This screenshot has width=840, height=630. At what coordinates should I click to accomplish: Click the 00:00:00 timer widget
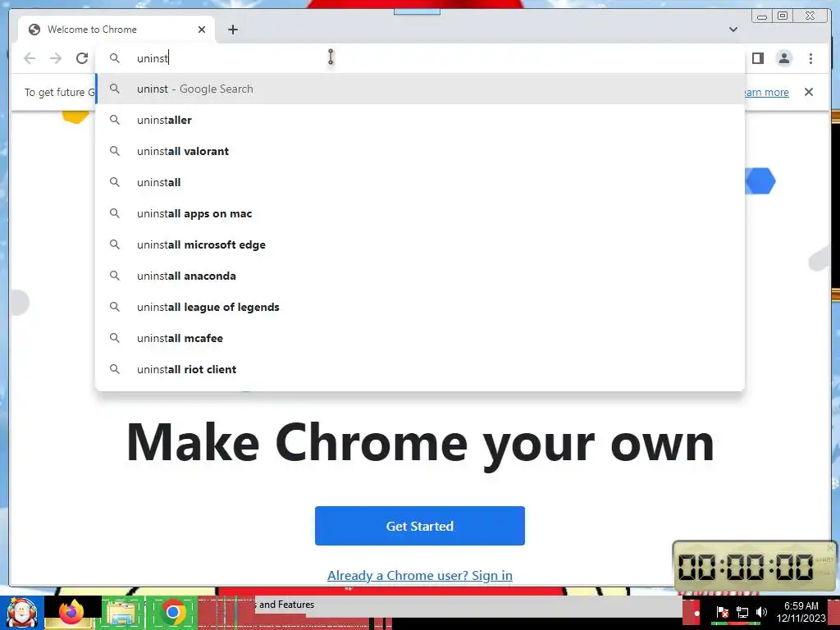pyautogui.click(x=755, y=566)
